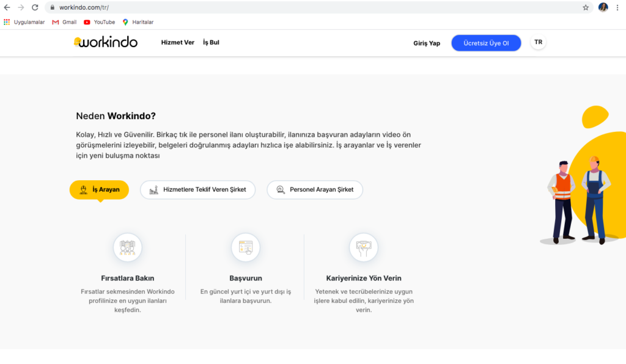Click the Kariyerinize Yön Verin circular icon

[363, 247]
